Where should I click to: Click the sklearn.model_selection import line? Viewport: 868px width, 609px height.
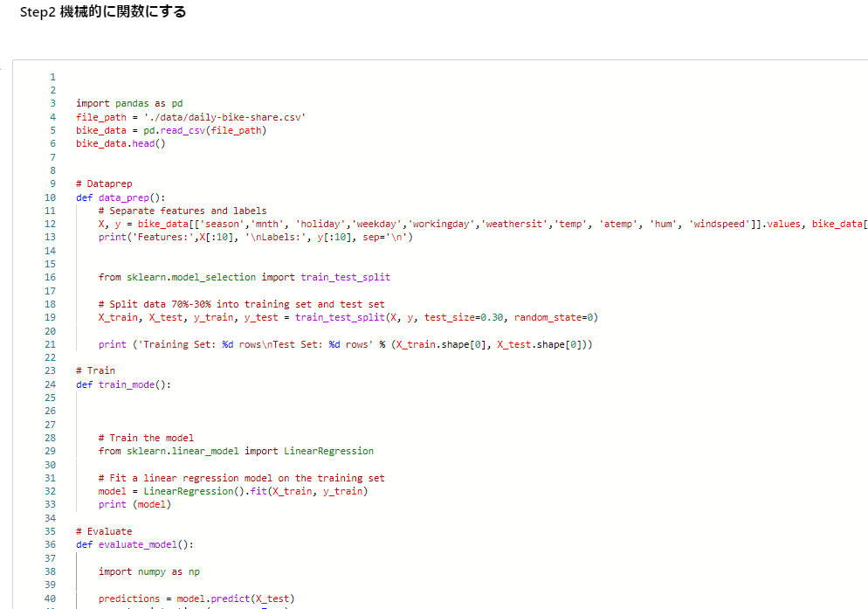coord(245,277)
